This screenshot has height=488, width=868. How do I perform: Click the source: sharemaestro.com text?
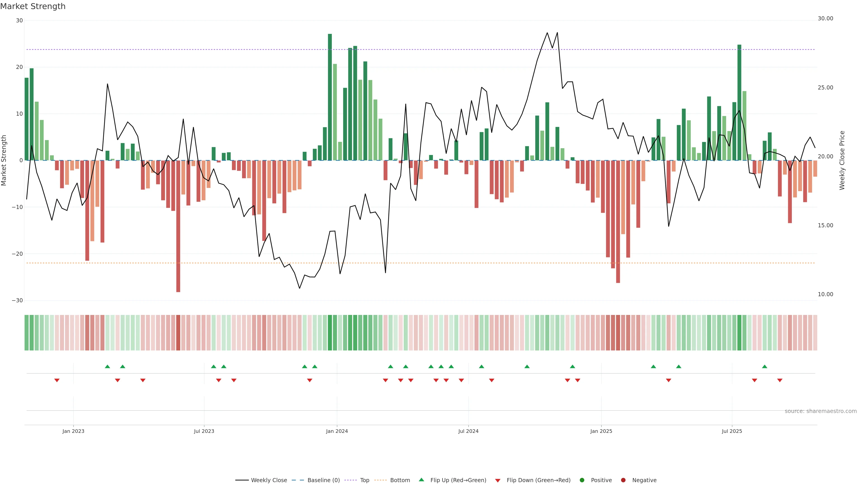(x=821, y=411)
